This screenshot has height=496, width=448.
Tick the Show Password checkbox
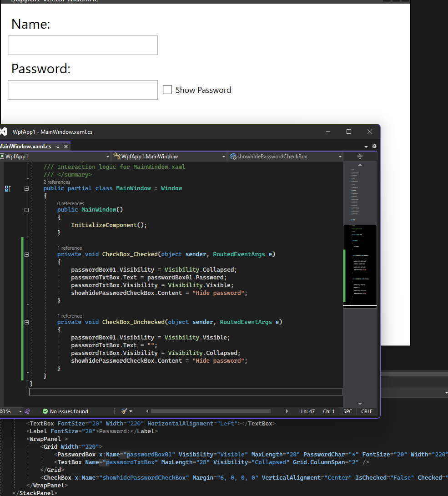pos(167,90)
